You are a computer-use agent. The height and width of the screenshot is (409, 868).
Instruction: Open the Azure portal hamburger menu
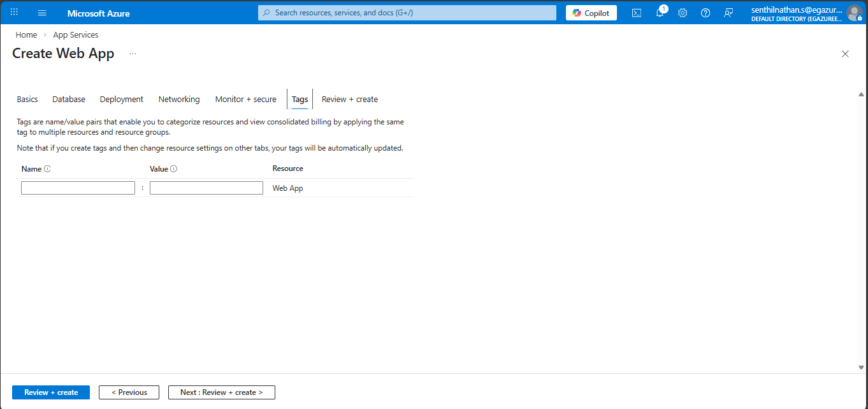point(43,13)
